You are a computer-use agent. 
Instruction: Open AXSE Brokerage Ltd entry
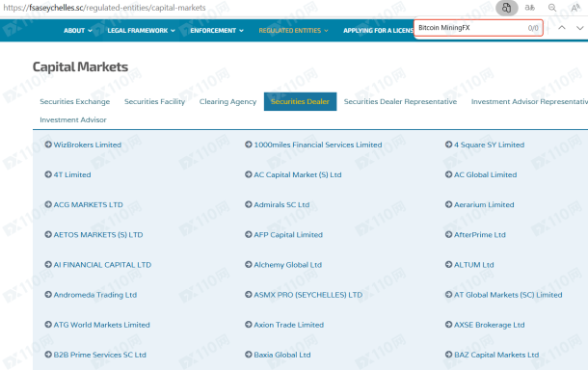point(490,325)
